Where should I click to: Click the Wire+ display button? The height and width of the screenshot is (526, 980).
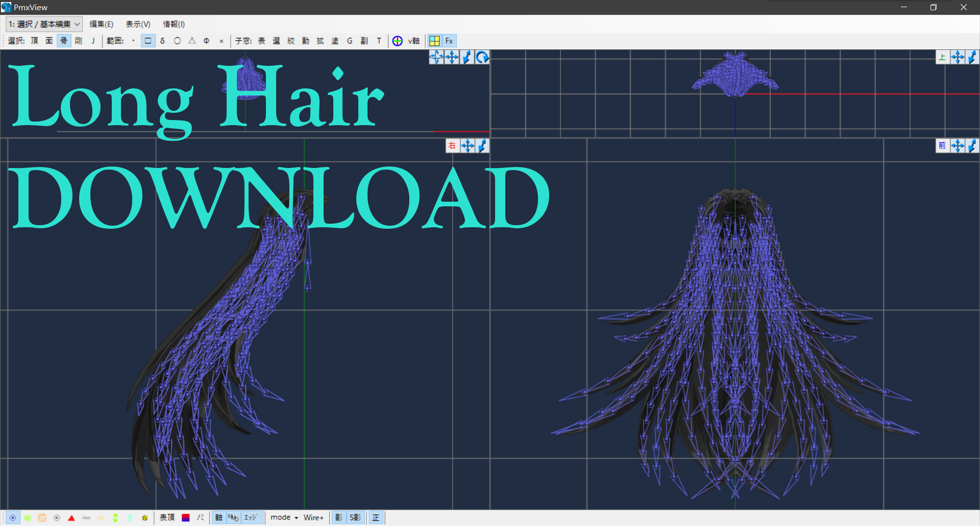click(x=313, y=517)
